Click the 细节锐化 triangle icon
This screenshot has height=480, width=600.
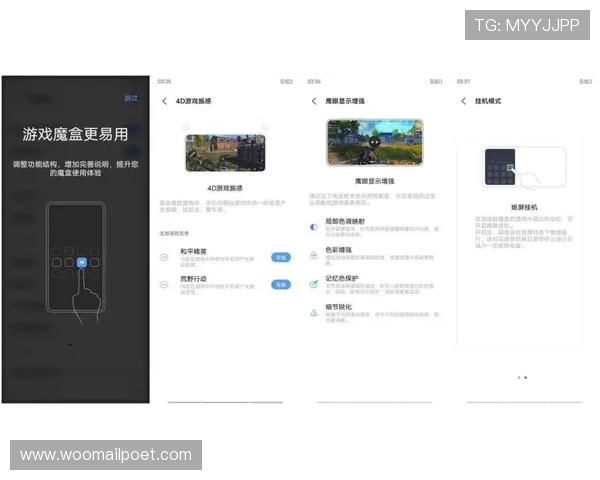(314, 313)
